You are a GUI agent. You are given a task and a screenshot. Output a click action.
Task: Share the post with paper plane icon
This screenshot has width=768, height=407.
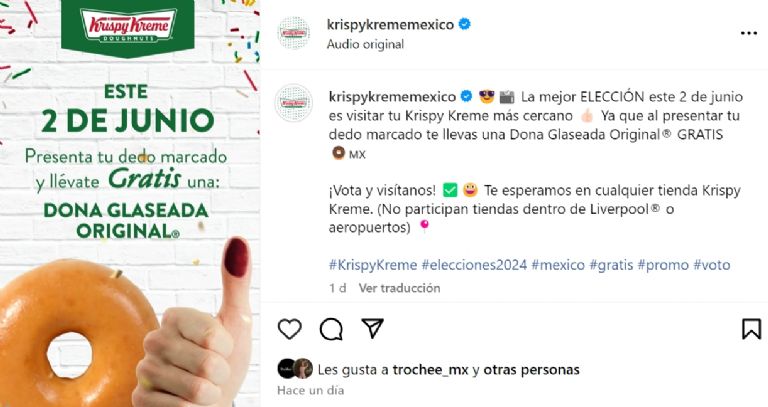372,328
